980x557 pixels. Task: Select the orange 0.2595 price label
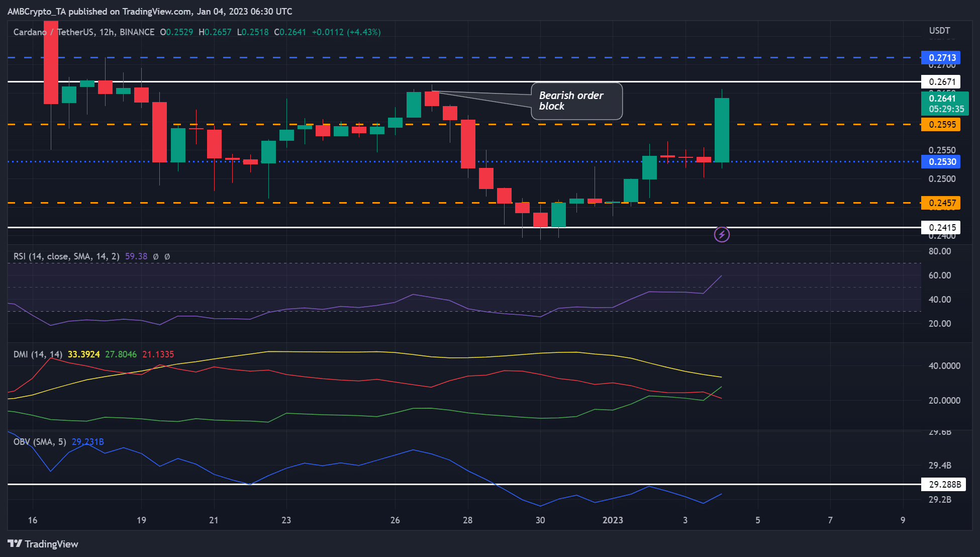pyautogui.click(x=941, y=125)
